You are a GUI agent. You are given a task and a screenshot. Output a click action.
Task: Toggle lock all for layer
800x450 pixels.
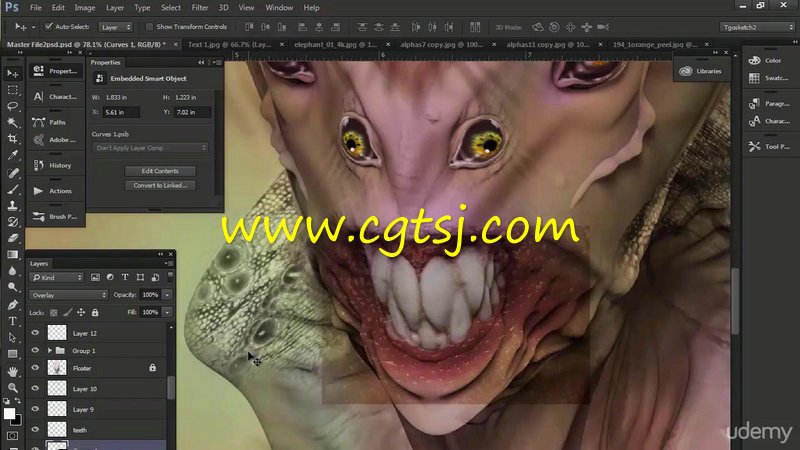tap(95, 312)
